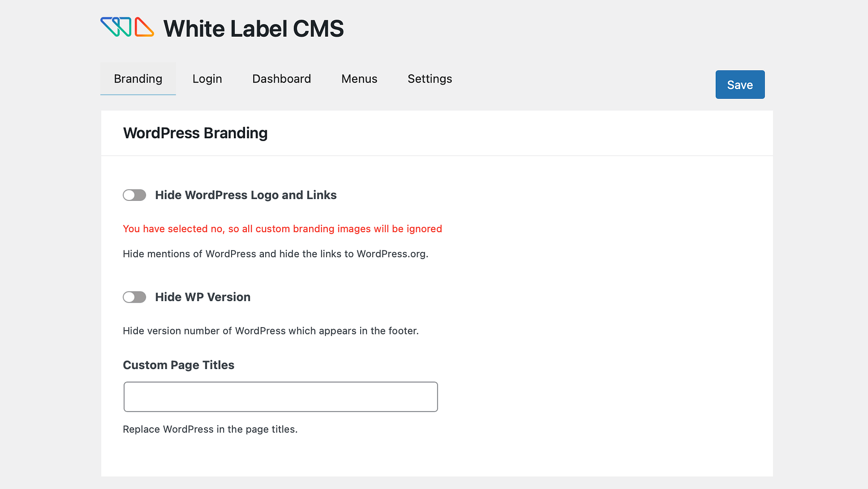Select the WordPress Branding heading
This screenshot has height=489, width=868.
pos(195,133)
